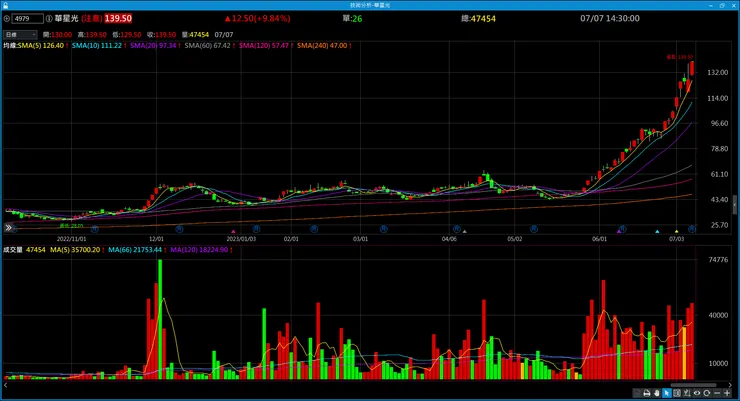Click the 07/07 14:30:00 timestamp

[610, 18]
